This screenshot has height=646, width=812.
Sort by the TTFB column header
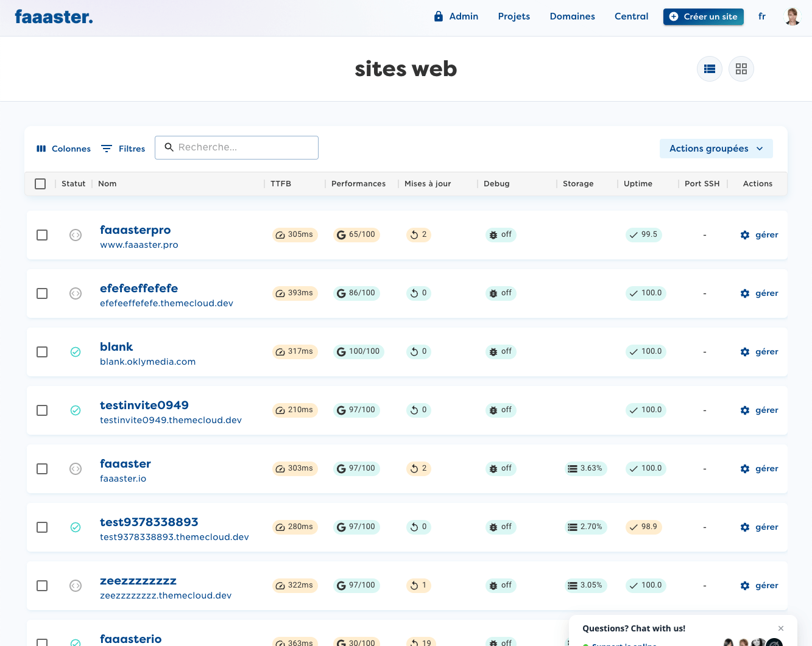281,184
